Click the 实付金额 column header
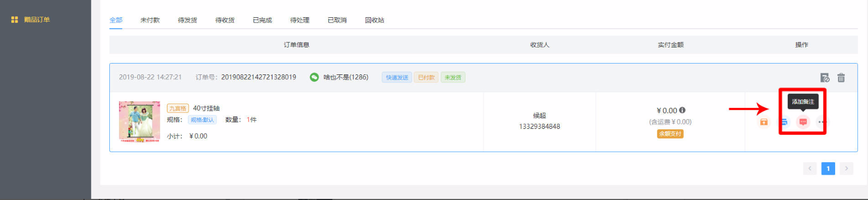Viewport: 868px width, 200px height. pos(670,45)
